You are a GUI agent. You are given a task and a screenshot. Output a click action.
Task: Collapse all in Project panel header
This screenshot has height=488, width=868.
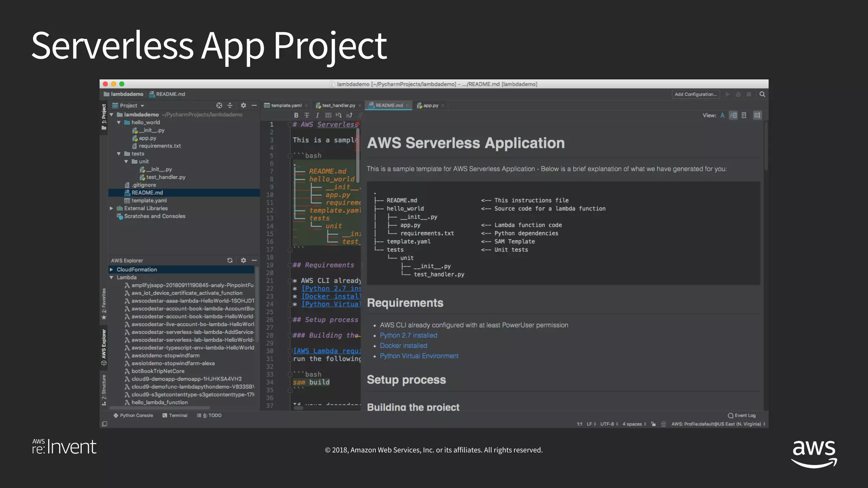(230, 105)
